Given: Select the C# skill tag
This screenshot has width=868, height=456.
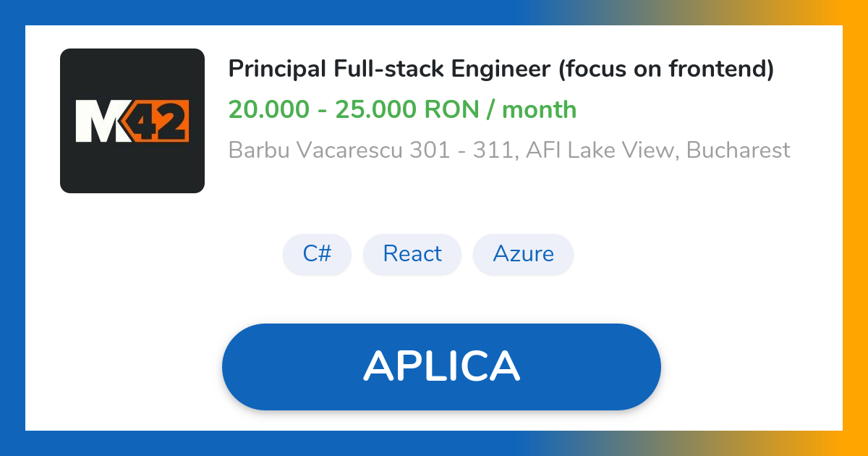Looking at the screenshot, I should tap(317, 254).
